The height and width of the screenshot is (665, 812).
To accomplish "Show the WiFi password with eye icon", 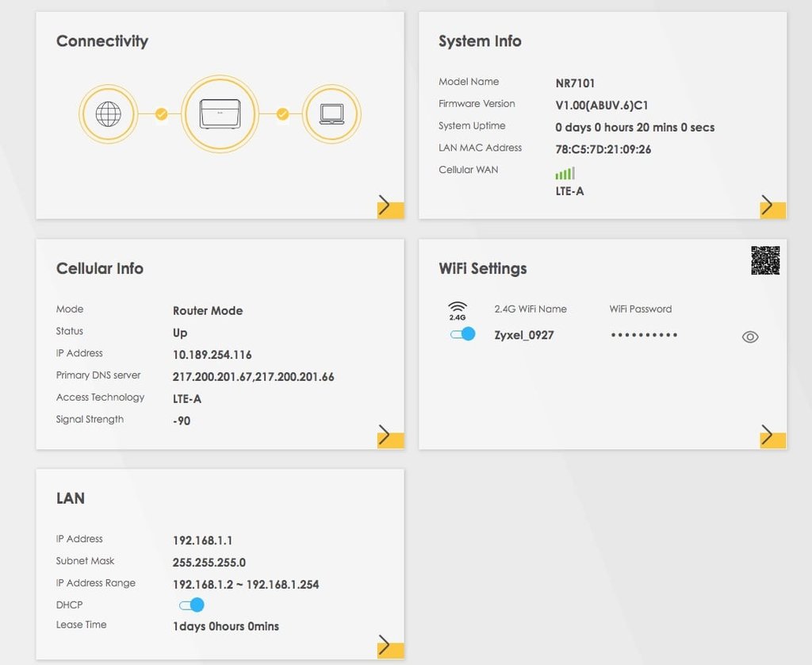I will (x=750, y=337).
